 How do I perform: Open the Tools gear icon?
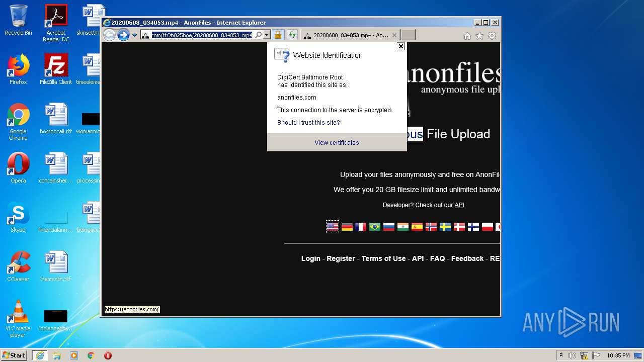pyautogui.click(x=492, y=36)
